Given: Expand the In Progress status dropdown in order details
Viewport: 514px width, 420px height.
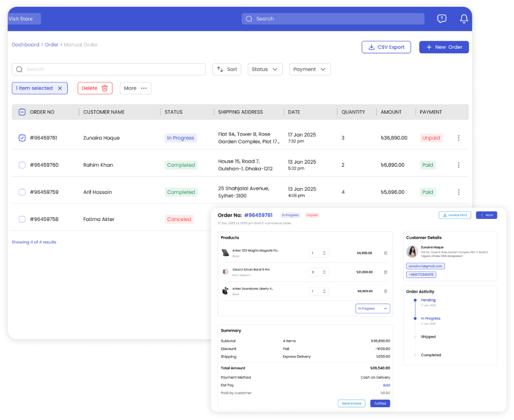Looking at the screenshot, I should (373, 308).
